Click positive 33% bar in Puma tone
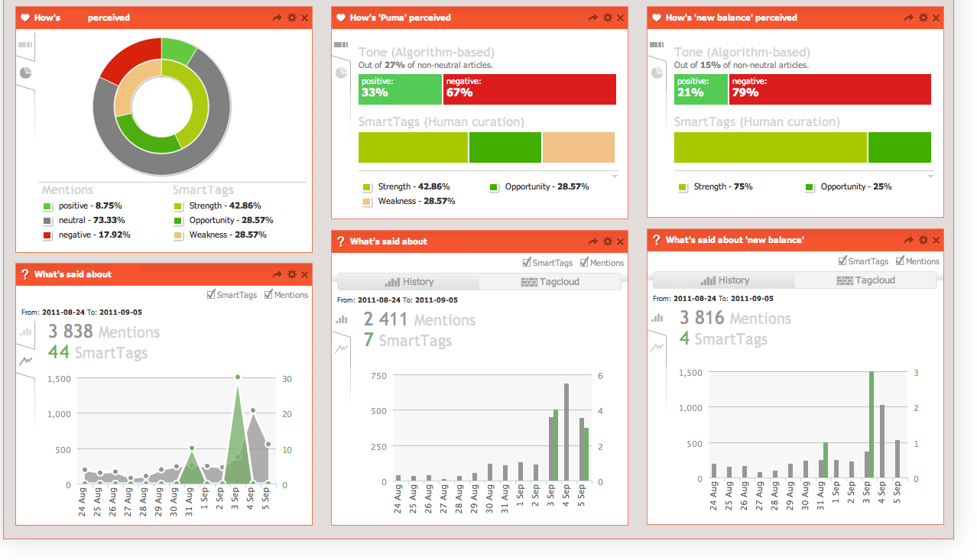This screenshot has width=977, height=560. tap(400, 89)
